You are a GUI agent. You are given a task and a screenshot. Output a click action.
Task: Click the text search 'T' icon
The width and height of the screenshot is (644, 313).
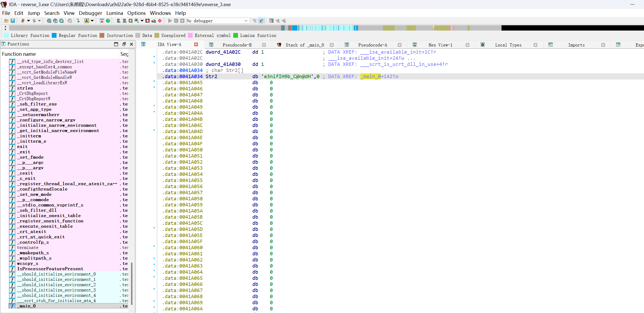pos(55,21)
